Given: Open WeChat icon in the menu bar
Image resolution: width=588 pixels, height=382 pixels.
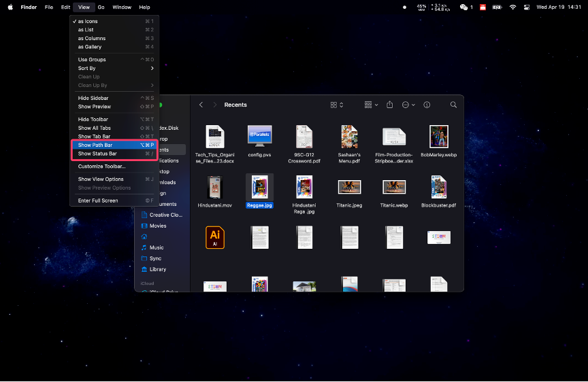Looking at the screenshot, I should (x=465, y=7).
